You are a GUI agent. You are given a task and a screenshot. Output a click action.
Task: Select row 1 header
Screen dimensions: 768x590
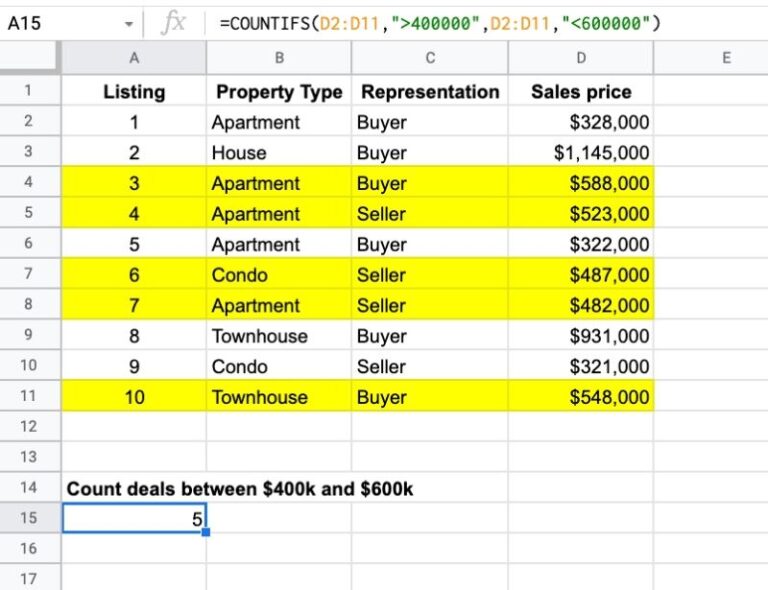(30, 92)
